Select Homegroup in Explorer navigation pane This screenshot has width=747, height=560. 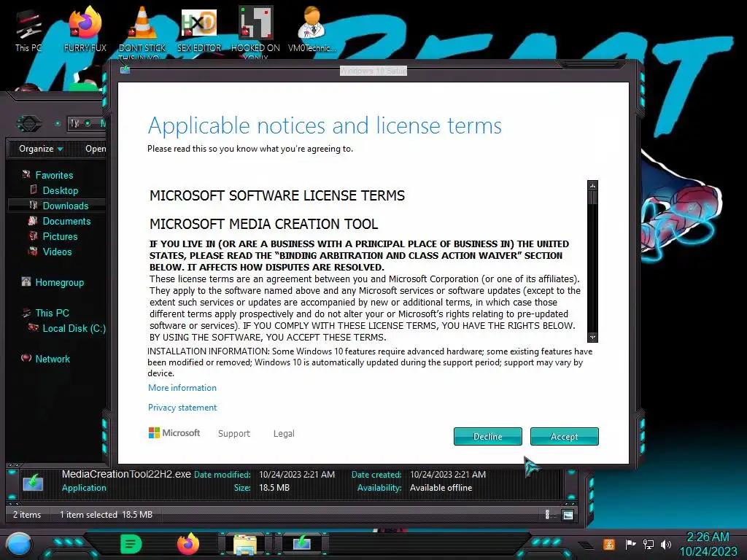coord(60,282)
